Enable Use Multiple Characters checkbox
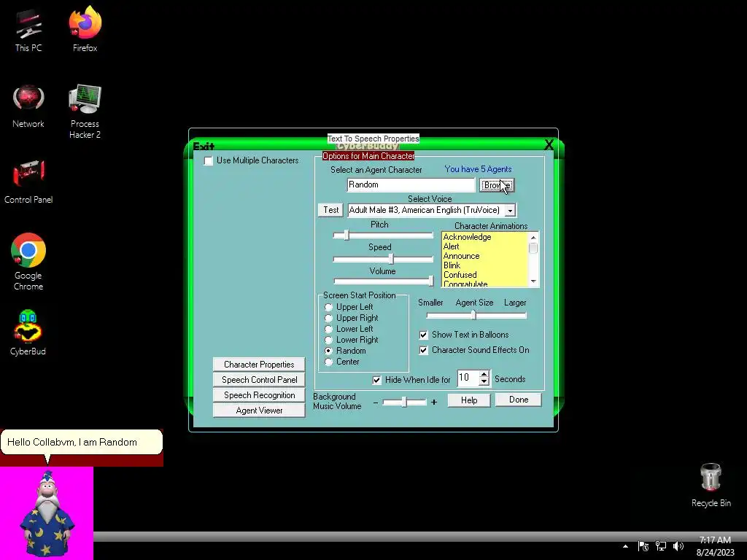This screenshot has width=747, height=560. click(x=208, y=161)
